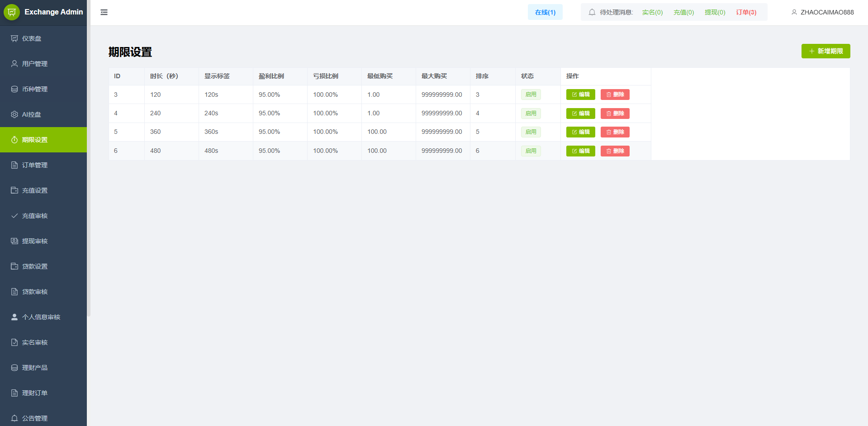
Task: Open the user profile ZHAOCAIMAO888
Action: (822, 12)
